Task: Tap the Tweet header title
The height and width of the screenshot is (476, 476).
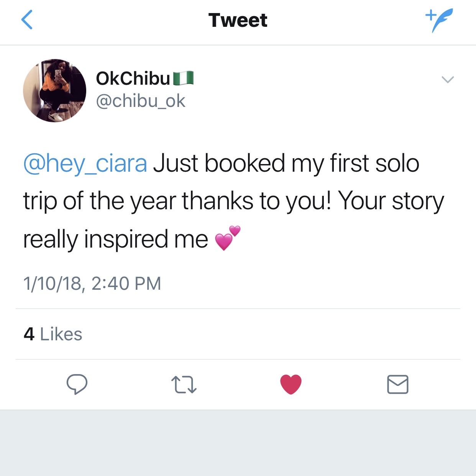Action: click(238, 20)
